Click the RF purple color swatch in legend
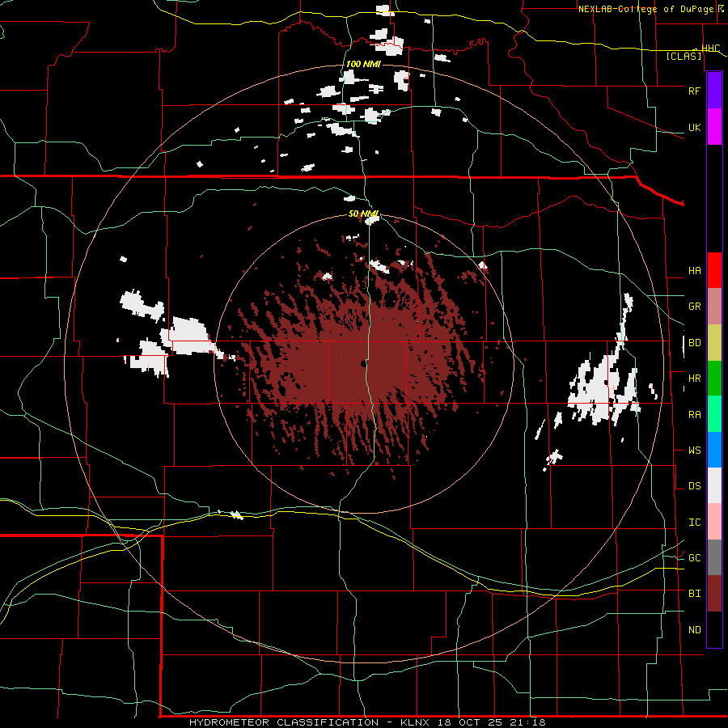The image size is (728, 728). coord(714,91)
